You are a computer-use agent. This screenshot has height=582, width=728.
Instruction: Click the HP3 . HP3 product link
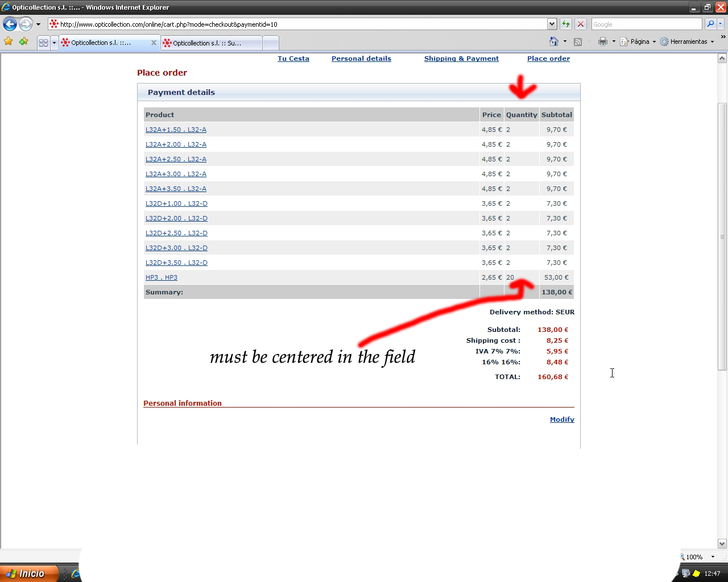pyautogui.click(x=162, y=277)
